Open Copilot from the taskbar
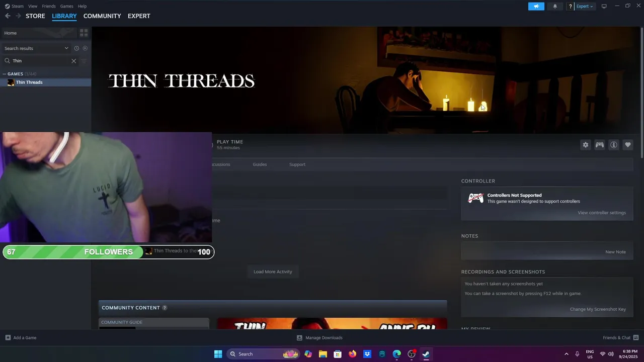Image resolution: width=644 pixels, height=362 pixels. click(x=308, y=354)
